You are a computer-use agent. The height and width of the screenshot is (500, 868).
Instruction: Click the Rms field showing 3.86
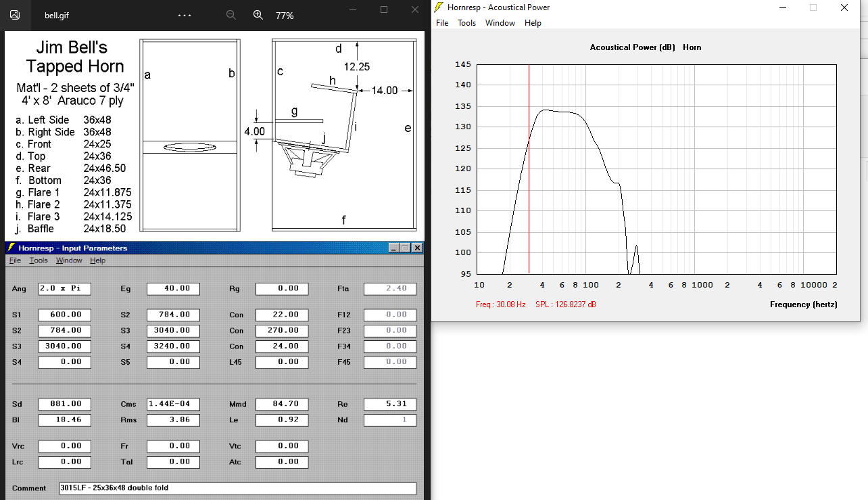coord(173,420)
